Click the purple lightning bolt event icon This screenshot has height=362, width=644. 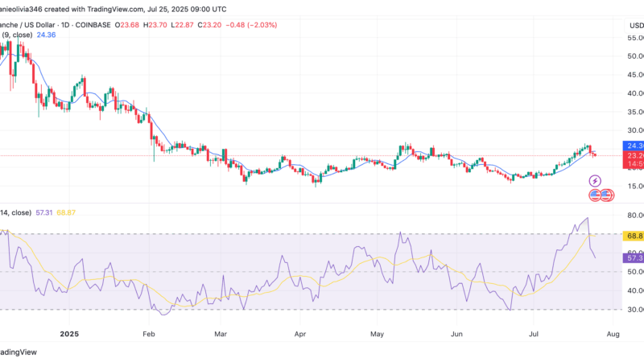coord(595,180)
